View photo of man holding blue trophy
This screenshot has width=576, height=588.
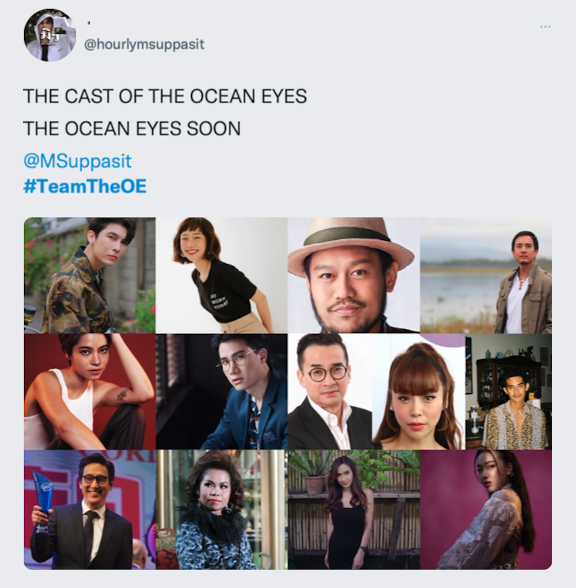[90, 510]
